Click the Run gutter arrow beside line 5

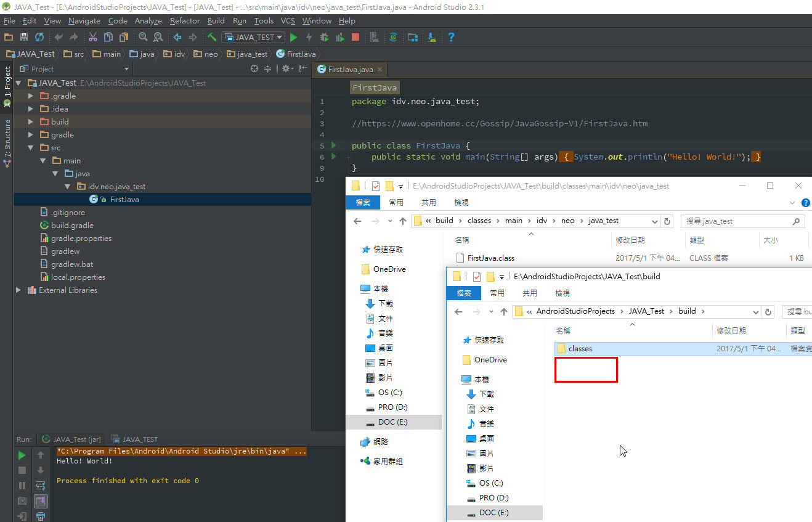coord(334,145)
